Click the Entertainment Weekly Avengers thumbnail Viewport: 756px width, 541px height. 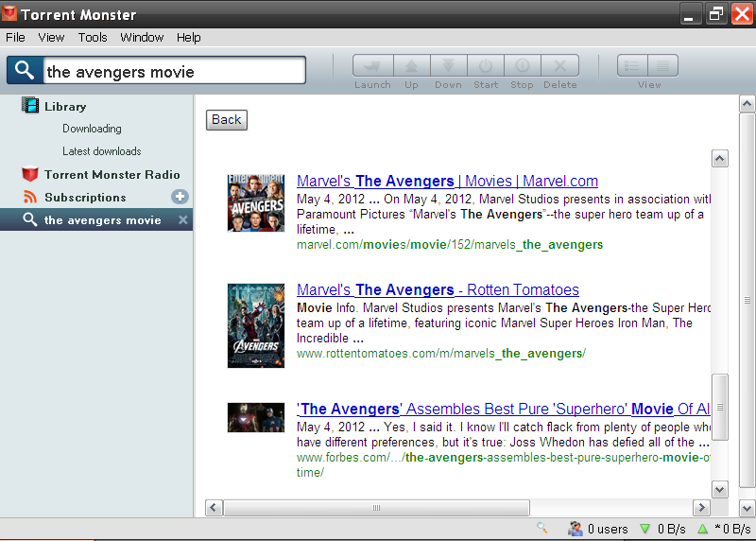point(256,203)
